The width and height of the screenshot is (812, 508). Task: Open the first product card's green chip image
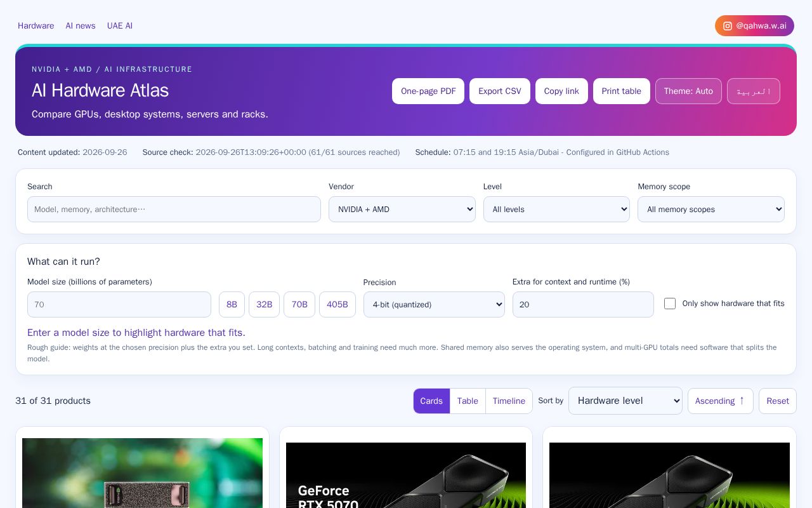point(142,473)
